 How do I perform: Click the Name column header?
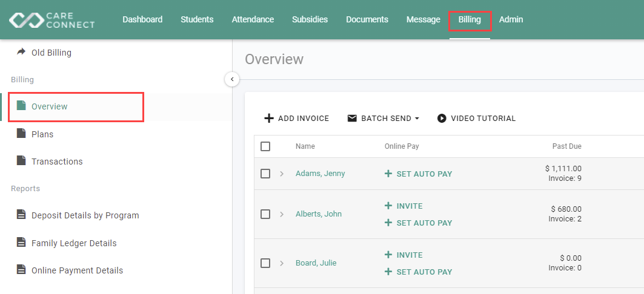[x=305, y=146]
